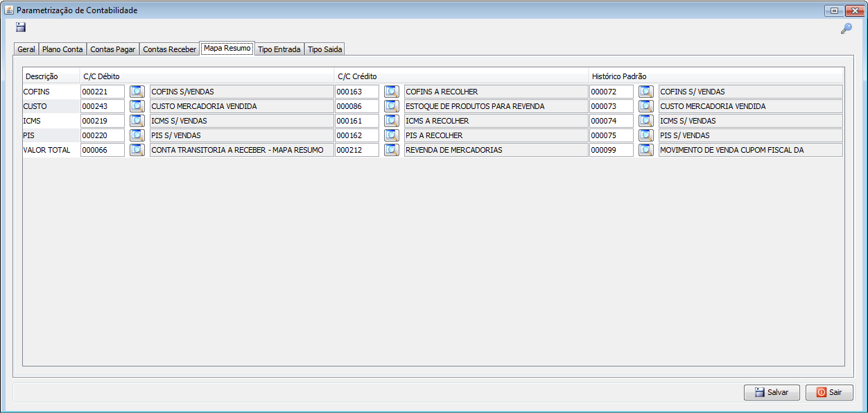Open the Plano Conta tab

[x=62, y=49]
